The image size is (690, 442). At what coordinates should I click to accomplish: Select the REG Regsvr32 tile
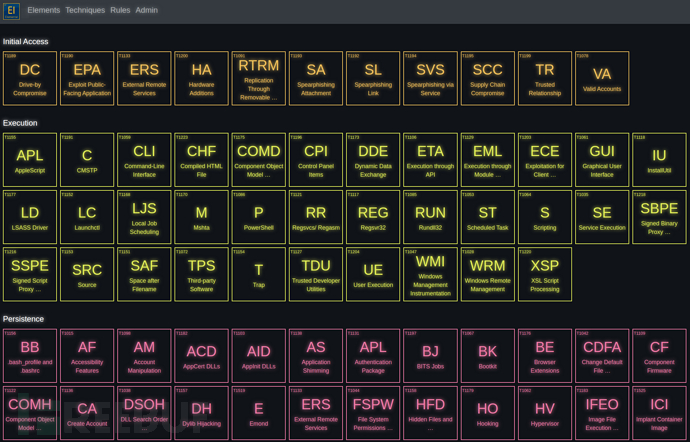[x=373, y=217]
